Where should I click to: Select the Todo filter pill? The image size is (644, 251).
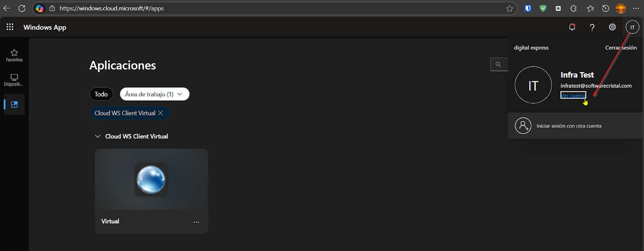[x=101, y=94]
